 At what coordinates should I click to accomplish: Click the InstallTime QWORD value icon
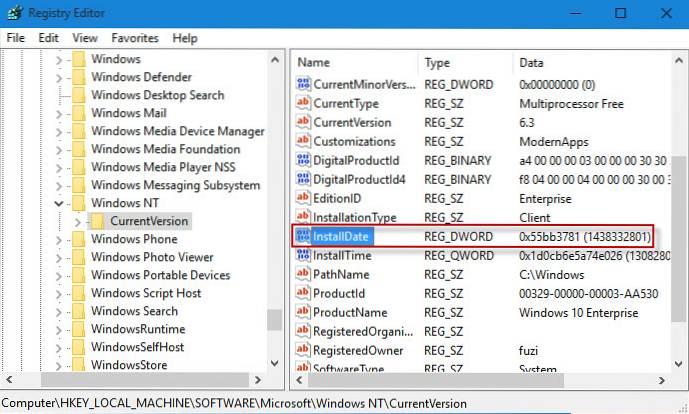[304, 256]
